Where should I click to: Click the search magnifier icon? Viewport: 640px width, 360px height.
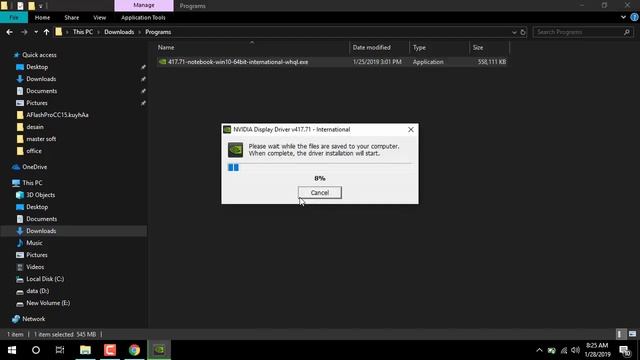tap(627, 32)
